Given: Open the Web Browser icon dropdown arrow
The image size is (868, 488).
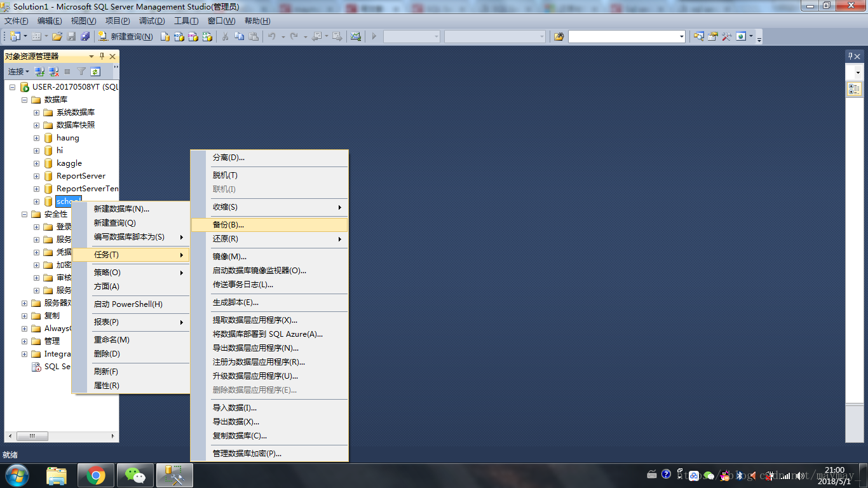Looking at the screenshot, I should [x=750, y=36].
